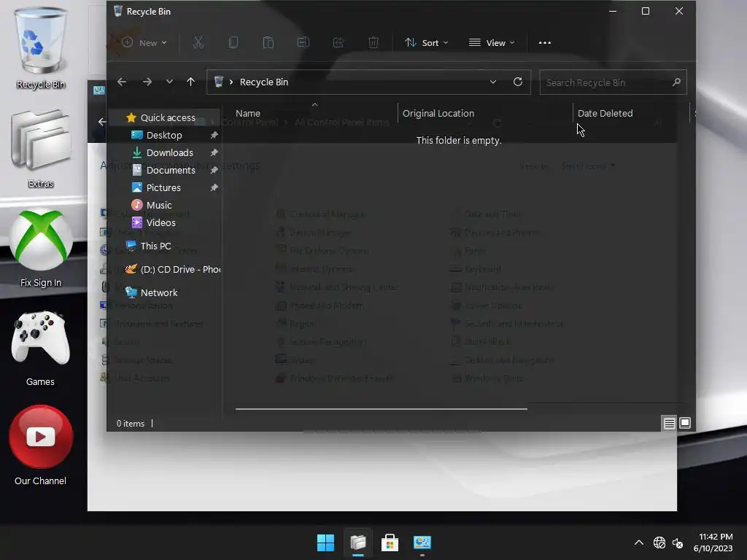Click the search magnifier icon
Image resolution: width=747 pixels, height=560 pixels.
(676, 82)
